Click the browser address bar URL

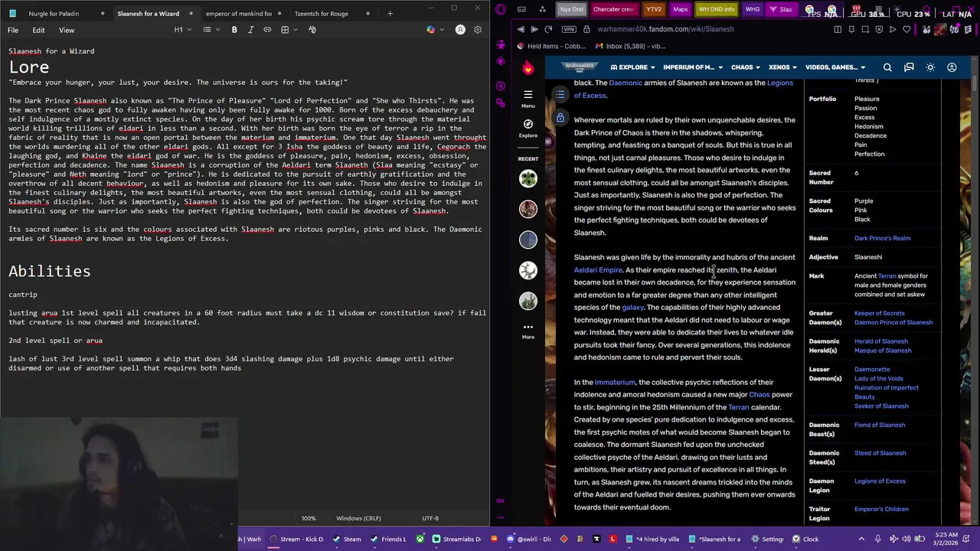coord(665,29)
